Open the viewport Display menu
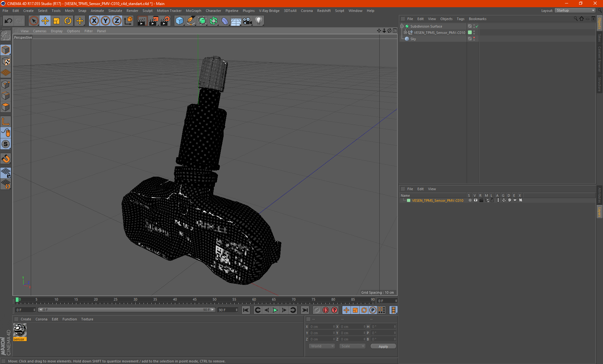 coord(57,31)
